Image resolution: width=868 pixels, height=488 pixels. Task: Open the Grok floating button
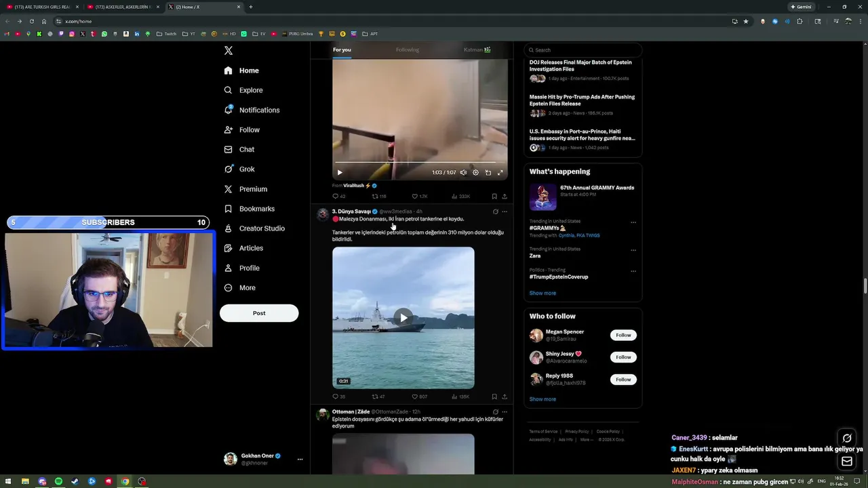tap(847, 438)
